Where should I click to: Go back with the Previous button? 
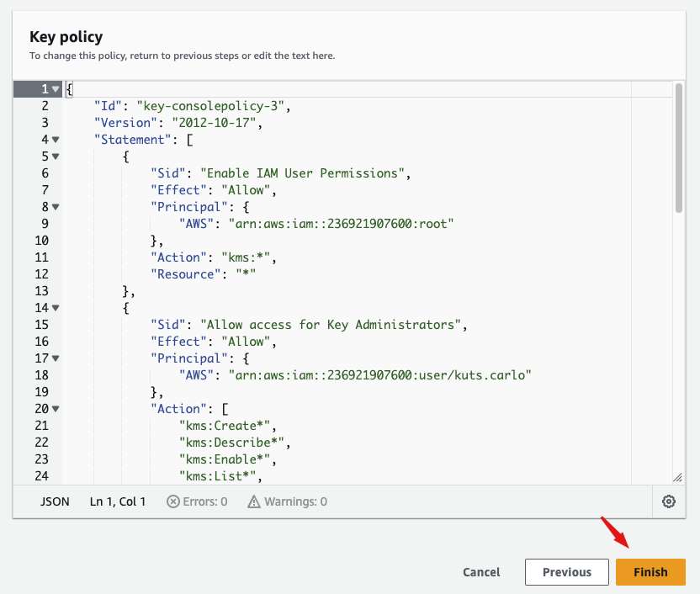(566, 572)
